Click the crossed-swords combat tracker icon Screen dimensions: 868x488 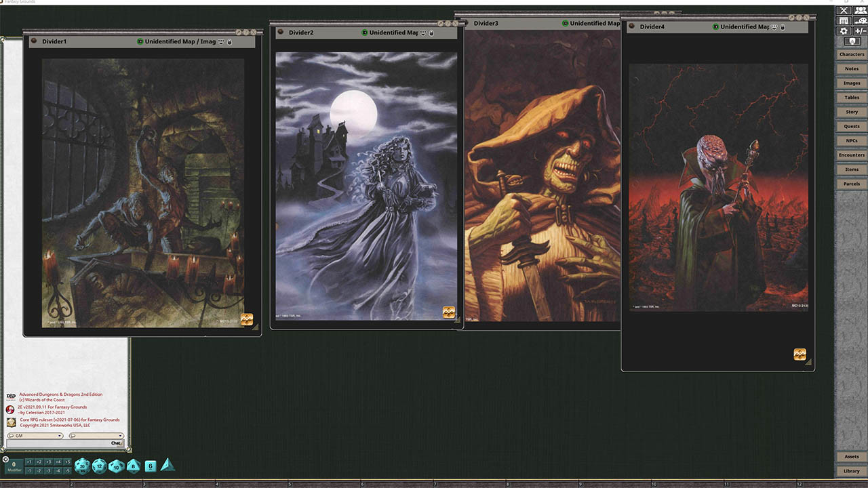point(843,9)
